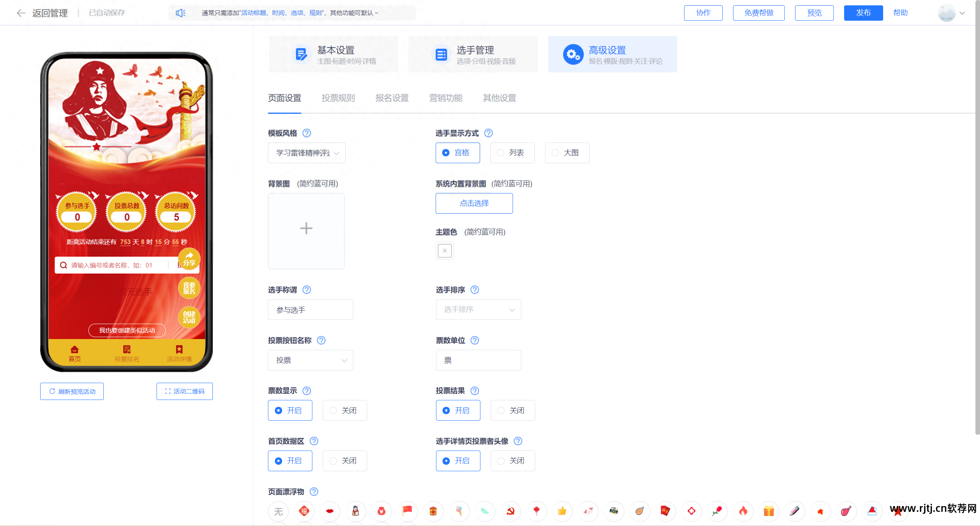Click the 发布 publish button
The width and height of the screenshot is (980, 526).
pos(863,13)
